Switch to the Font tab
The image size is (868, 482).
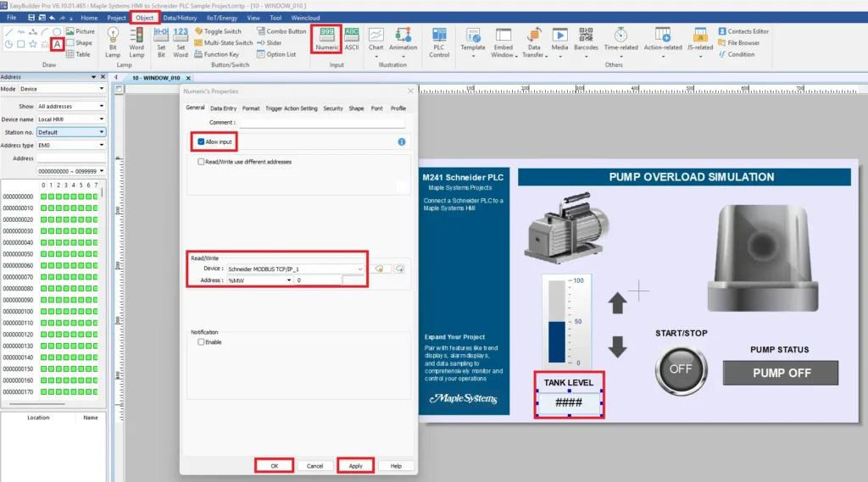pyautogui.click(x=376, y=108)
